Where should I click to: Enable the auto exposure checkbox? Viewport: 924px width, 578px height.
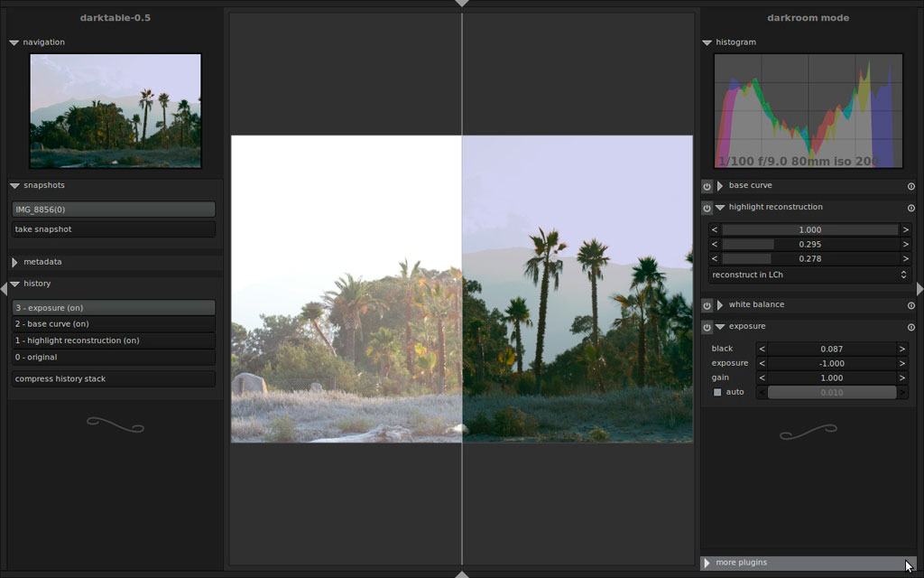(717, 392)
